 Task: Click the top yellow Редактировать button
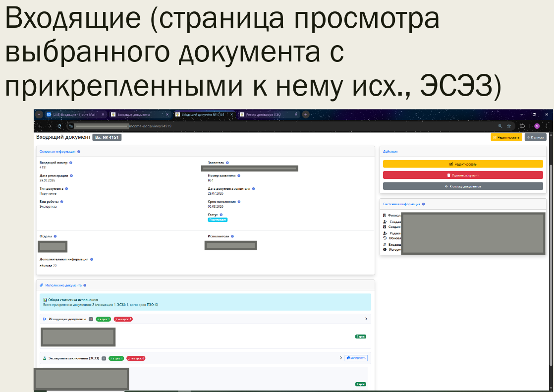[506, 137]
